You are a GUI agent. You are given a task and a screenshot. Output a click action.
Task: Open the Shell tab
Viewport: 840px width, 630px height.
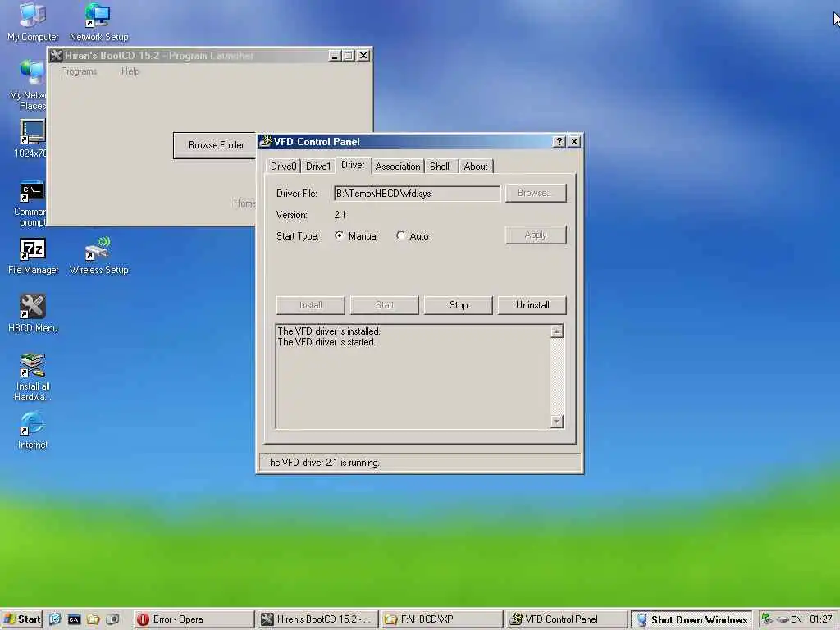click(440, 166)
